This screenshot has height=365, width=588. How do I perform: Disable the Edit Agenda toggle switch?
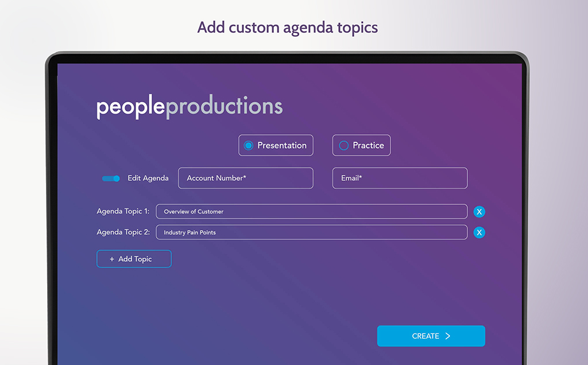click(x=111, y=178)
